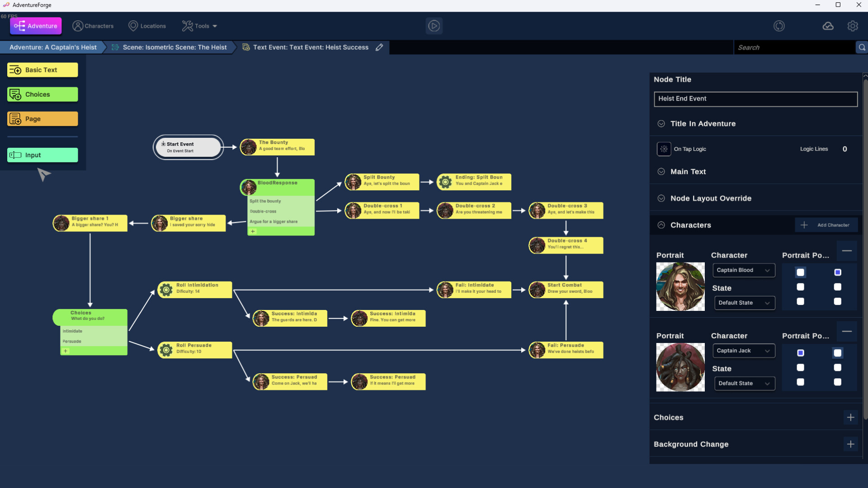Image resolution: width=868 pixels, height=488 pixels.
Task: Toggle Captain Blood's top-right portrait position
Action: pos(838,272)
